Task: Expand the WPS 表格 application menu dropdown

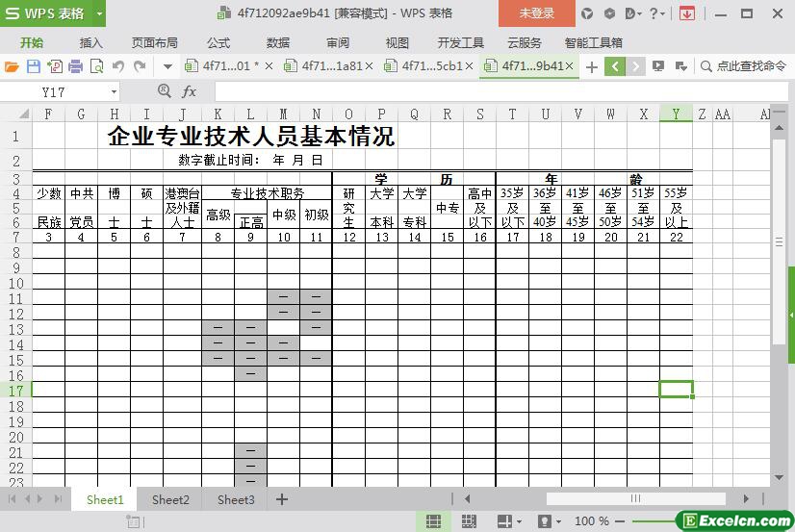Action: pos(100,13)
